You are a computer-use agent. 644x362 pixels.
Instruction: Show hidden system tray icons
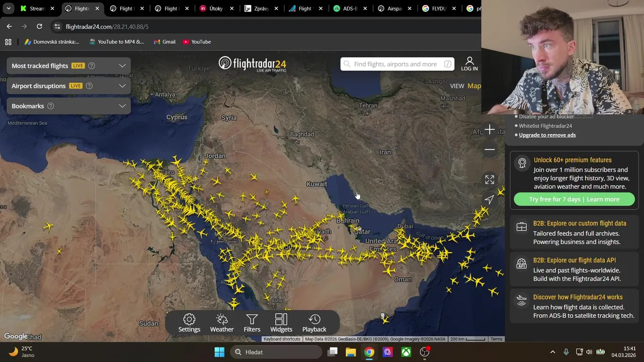pos(552,352)
